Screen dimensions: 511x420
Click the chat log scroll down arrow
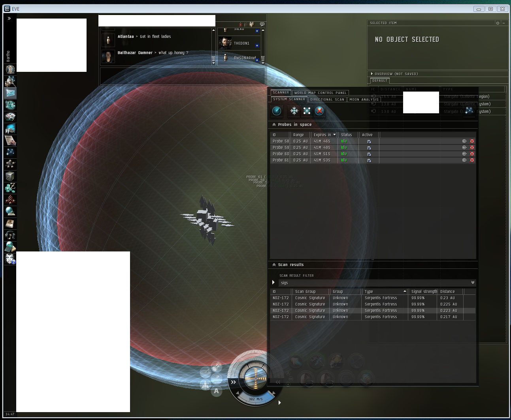pyautogui.click(x=213, y=63)
